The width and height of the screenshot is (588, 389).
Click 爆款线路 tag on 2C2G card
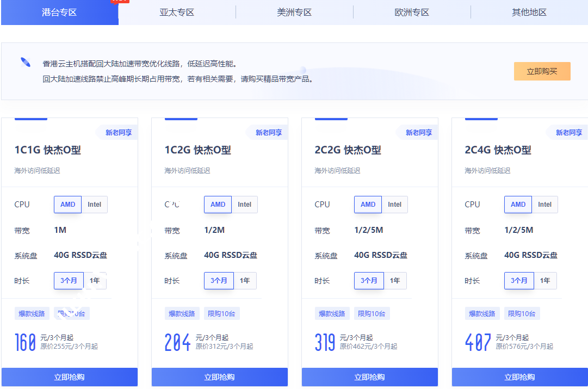(x=332, y=313)
